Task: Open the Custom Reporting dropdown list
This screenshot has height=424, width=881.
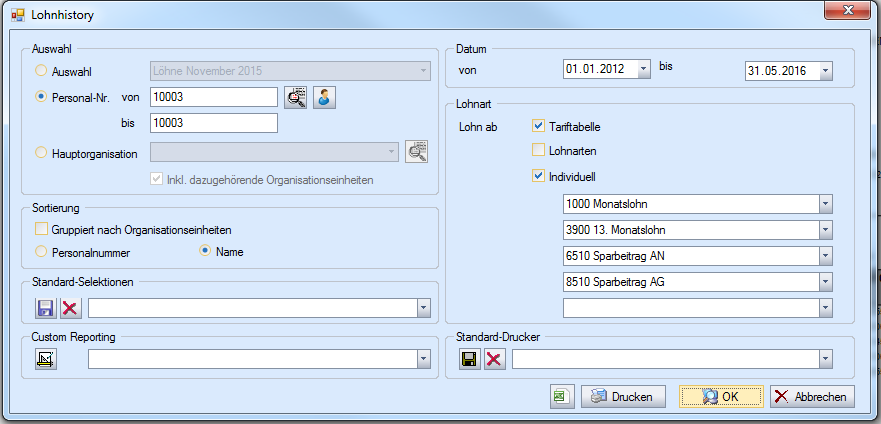Action: (424, 359)
